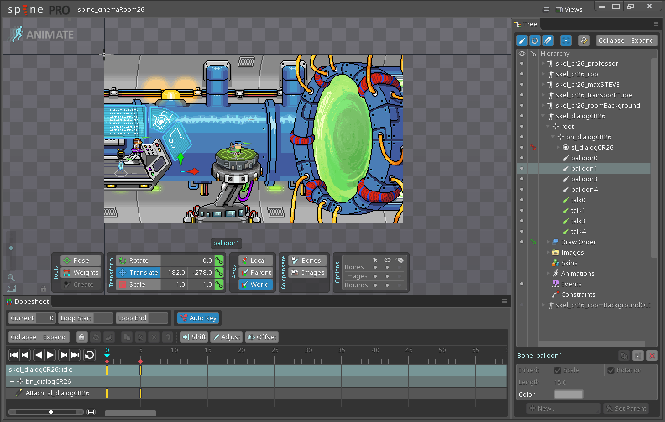Click the Shift button in dopesheet
This screenshot has height=422, width=665.
tap(194, 337)
